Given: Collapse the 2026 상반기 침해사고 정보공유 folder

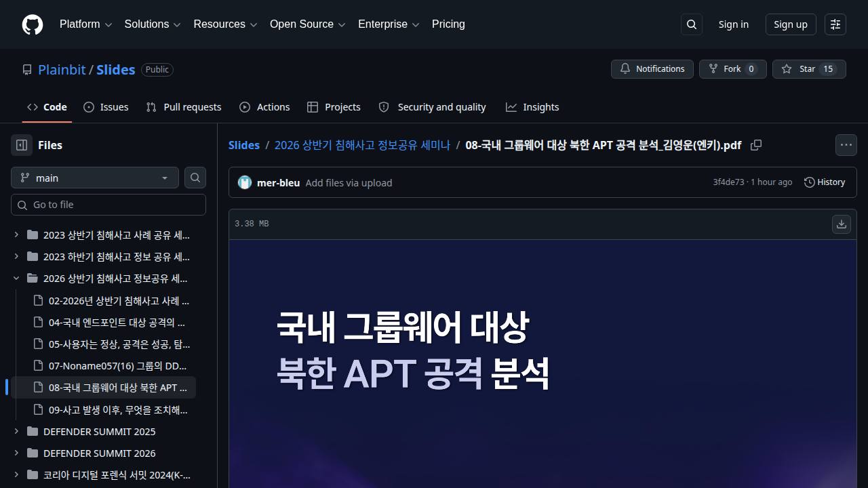Looking at the screenshot, I should 16,278.
